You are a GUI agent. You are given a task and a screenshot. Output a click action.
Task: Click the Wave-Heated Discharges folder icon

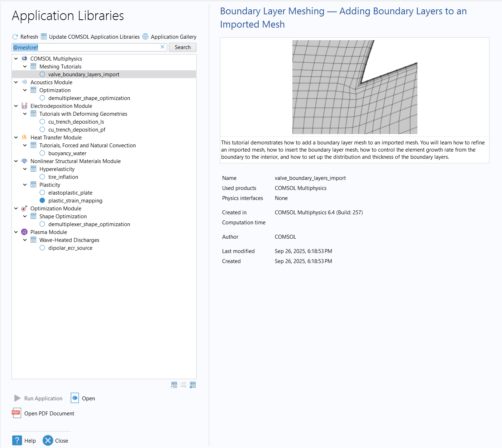coord(33,240)
